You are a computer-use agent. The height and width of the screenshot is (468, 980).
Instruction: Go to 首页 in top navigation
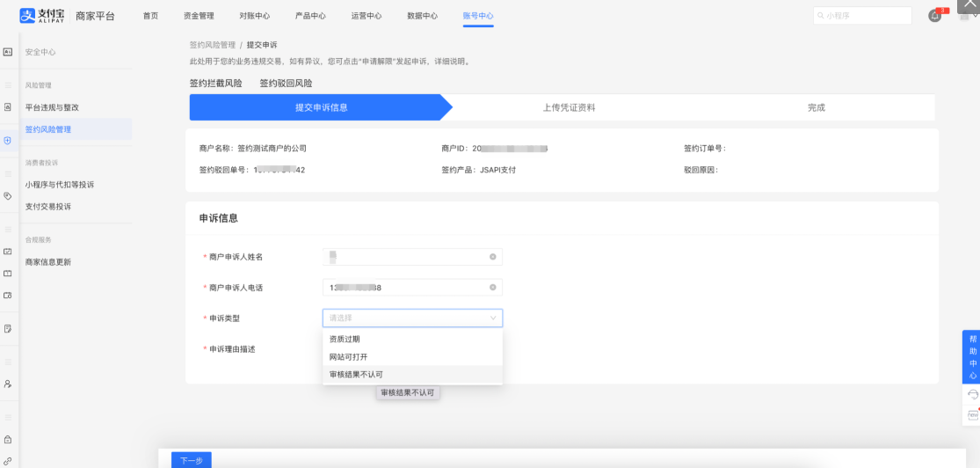150,16
